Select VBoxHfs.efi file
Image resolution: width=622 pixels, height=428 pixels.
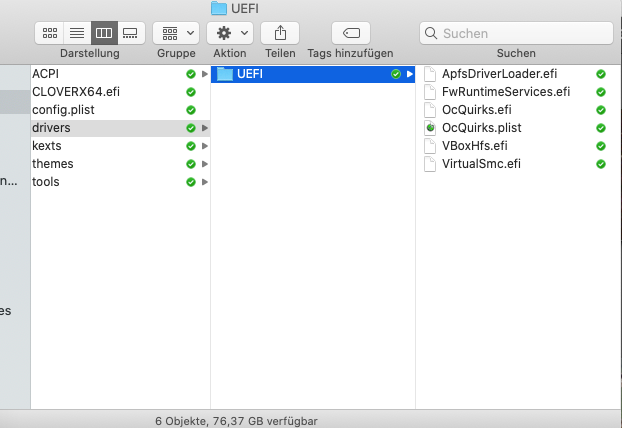(x=474, y=146)
